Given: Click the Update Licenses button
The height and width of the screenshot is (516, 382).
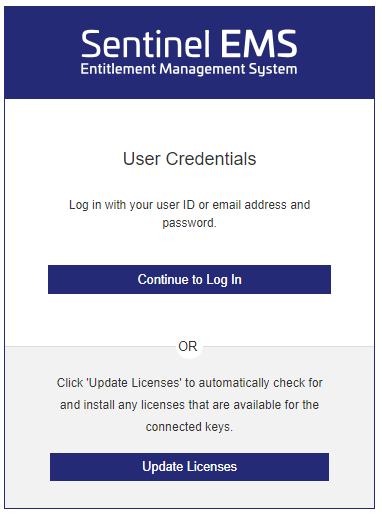Looking at the screenshot, I should [189, 467].
